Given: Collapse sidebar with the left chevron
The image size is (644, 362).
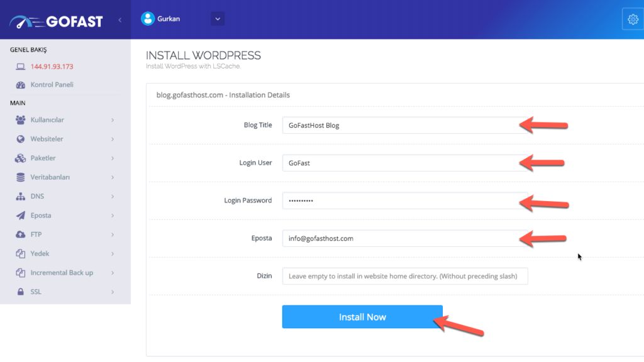Looking at the screenshot, I should [120, 20].
